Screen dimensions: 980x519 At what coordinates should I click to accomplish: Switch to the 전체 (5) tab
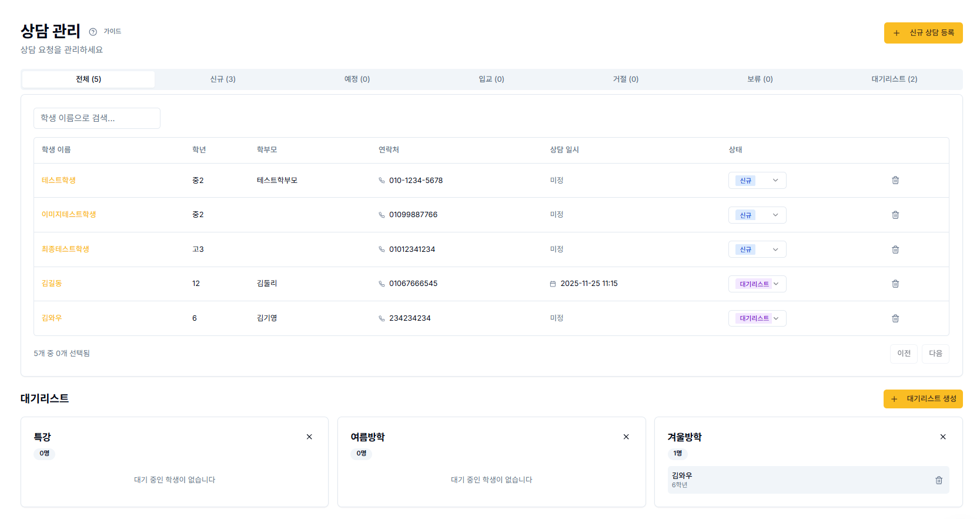[x=88, y=79]
